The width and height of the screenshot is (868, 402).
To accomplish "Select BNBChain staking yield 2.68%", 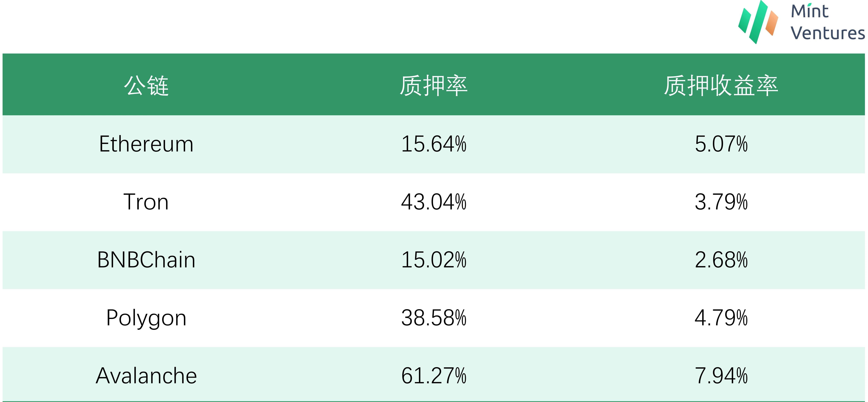I will coord(721,260).
